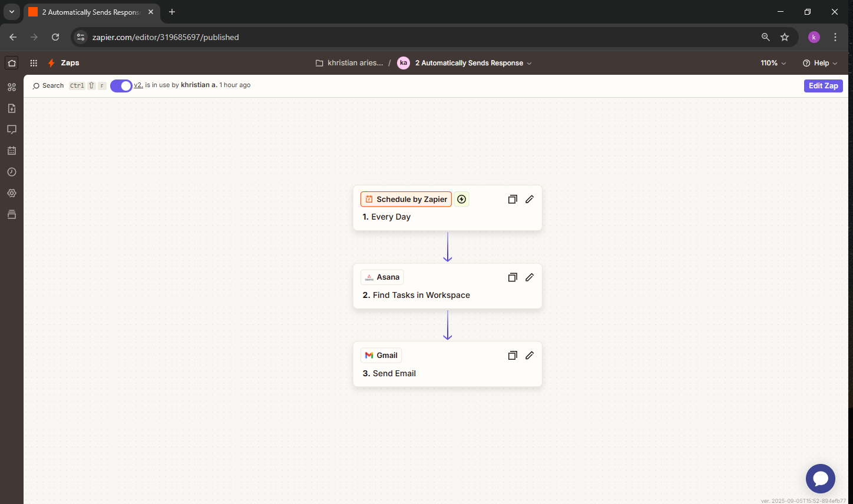
Task: Click the orange Zaps lightning bolt icon
Action: 51,63
